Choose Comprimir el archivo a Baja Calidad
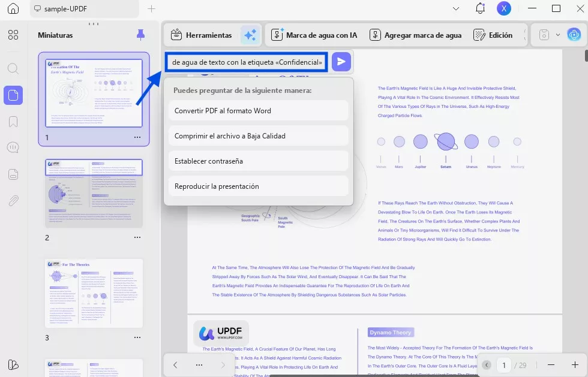 coord(259,136)
